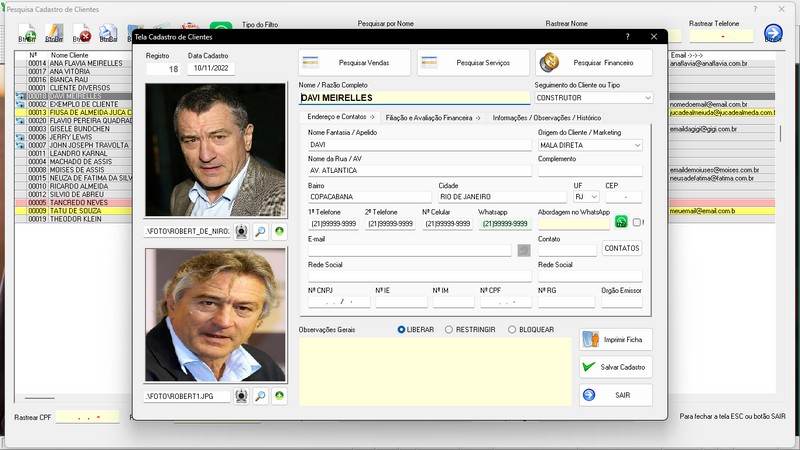The image size is (800, 450).
Task: Click the E-mail input field
Action: [409, 250]
